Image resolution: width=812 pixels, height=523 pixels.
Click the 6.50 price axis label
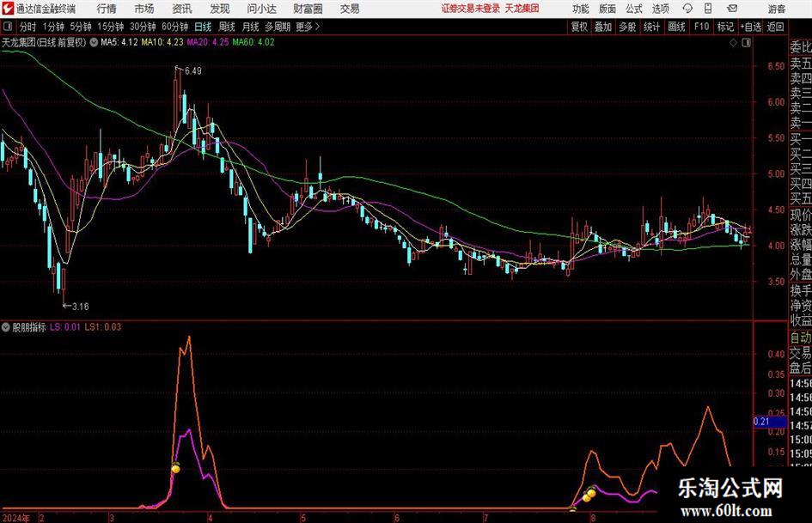776,66
